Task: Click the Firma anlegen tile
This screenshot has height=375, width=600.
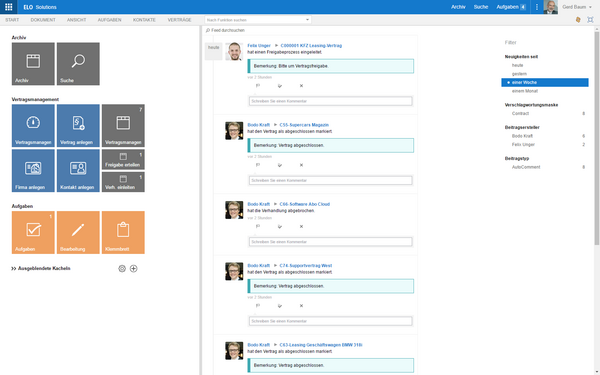Action: tap(33, 171)
